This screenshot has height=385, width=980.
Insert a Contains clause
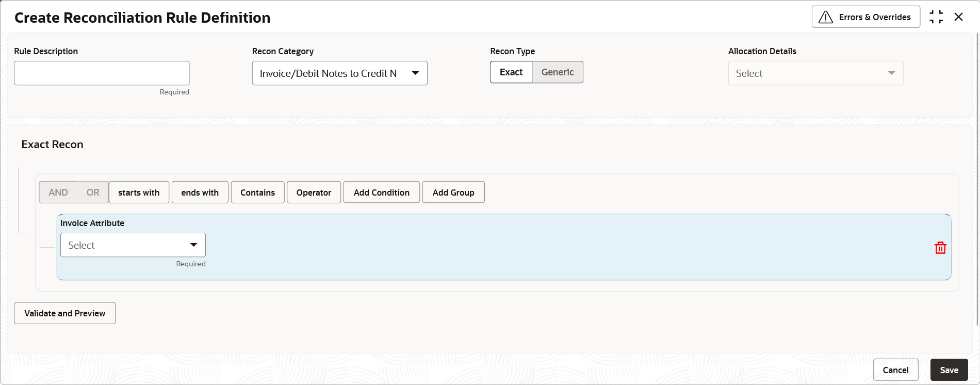click(258, 192)
